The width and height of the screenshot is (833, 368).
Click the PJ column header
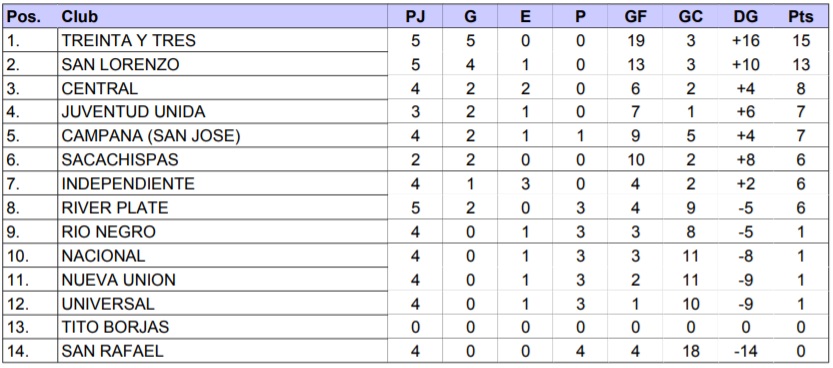tap(415, 16)
